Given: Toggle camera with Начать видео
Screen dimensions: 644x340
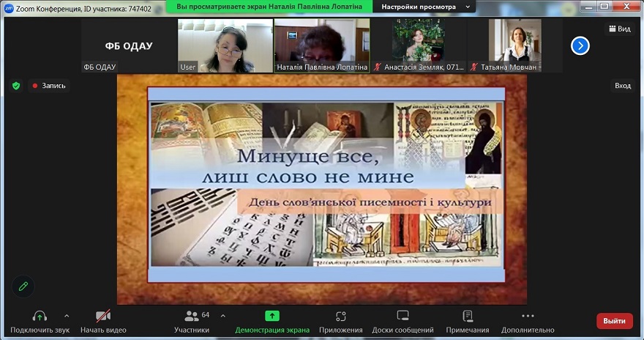Looking at the screenshot, I should tap(103, 316).
